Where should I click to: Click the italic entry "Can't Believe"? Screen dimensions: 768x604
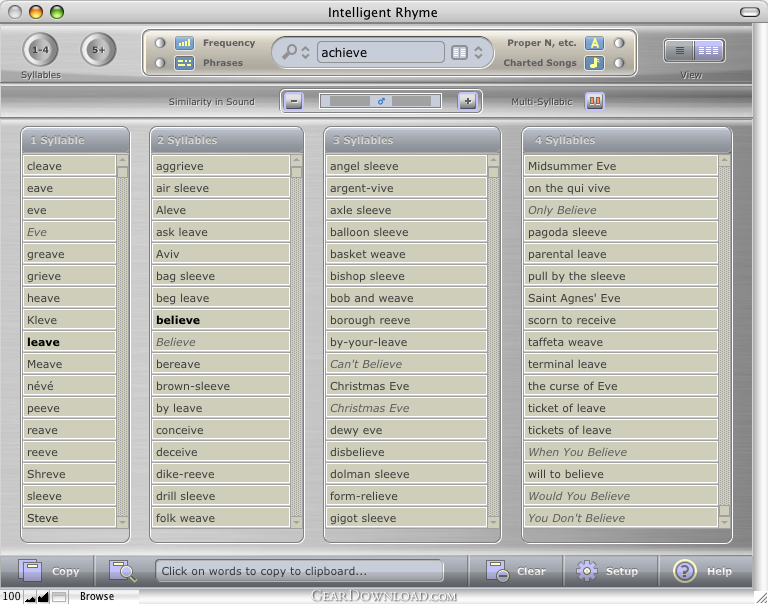point(406,364)
